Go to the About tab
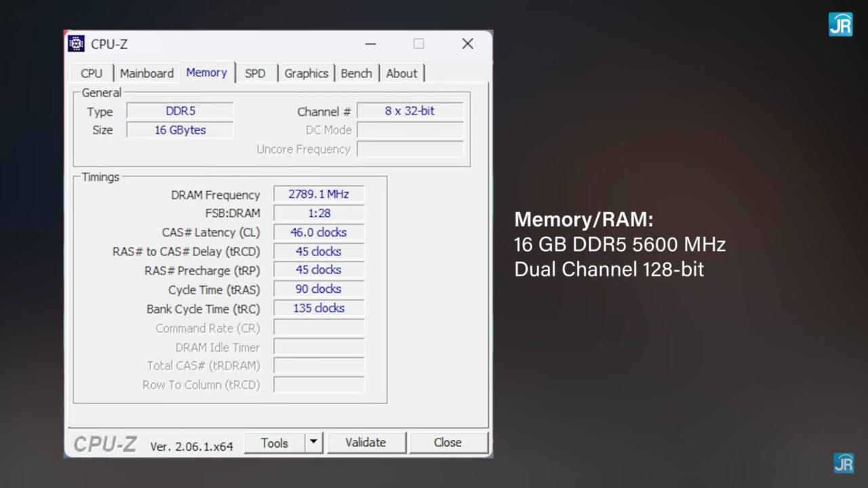 coord(402,73)
